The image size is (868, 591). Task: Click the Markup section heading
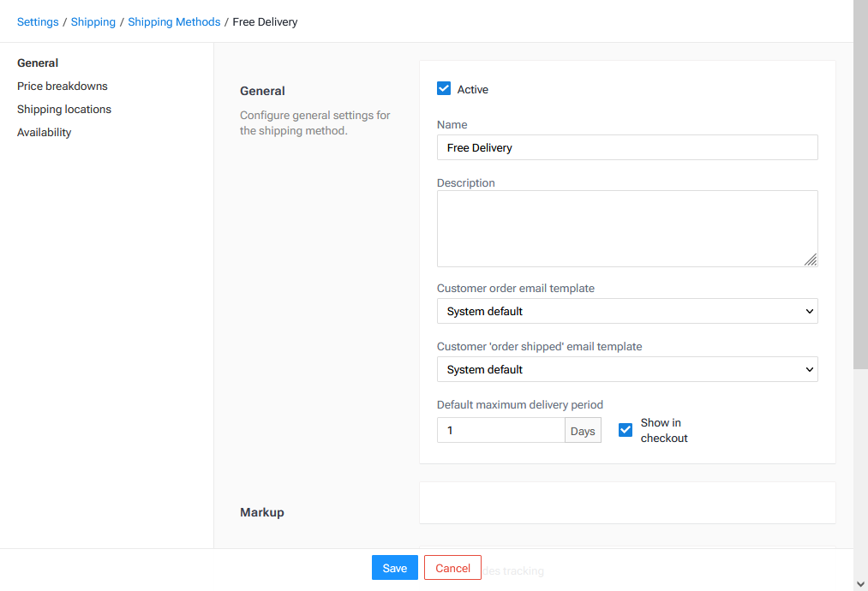point(262,512)
